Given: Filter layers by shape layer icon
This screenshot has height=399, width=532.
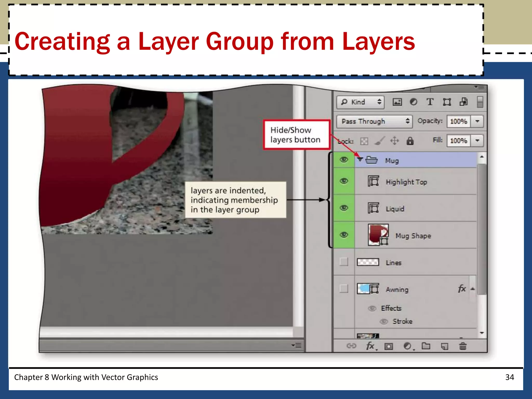Looking at the screenshot, I should coord(447,102).
